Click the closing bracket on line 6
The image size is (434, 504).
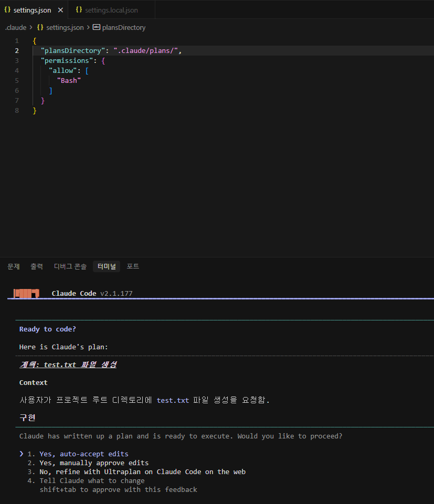pyautogui.click(x=50, y=91)
